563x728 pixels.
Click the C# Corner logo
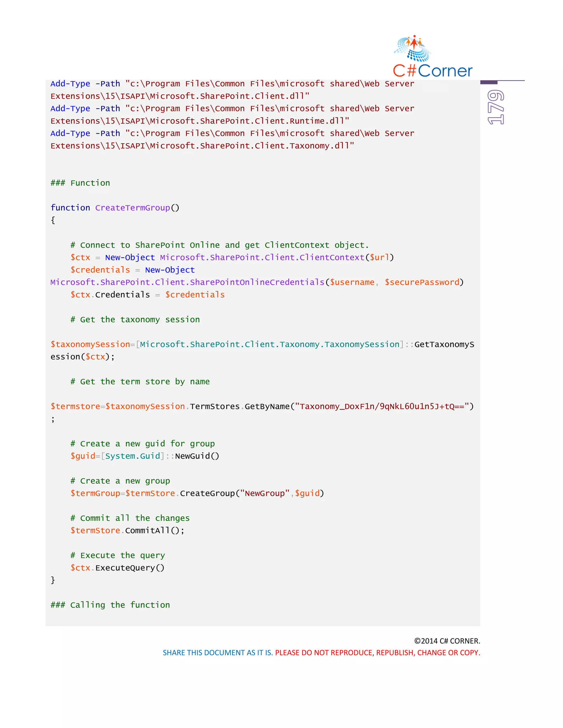[x=433, y=57]
